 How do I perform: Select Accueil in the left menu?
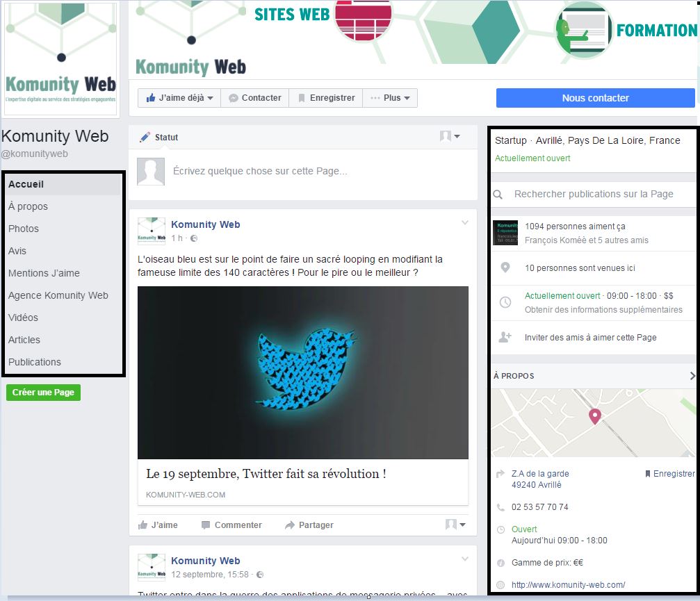(63, 184)
